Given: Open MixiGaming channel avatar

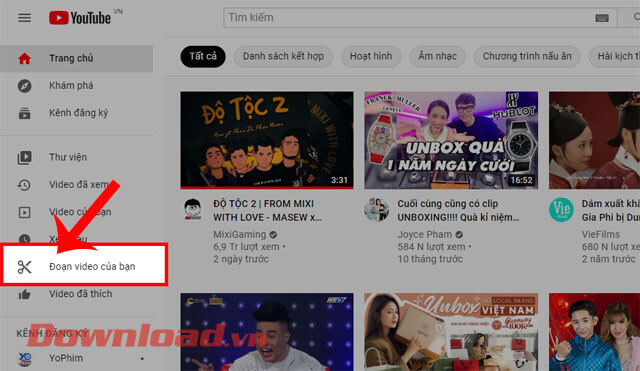Looking at the screenshot, I should 193,209.
